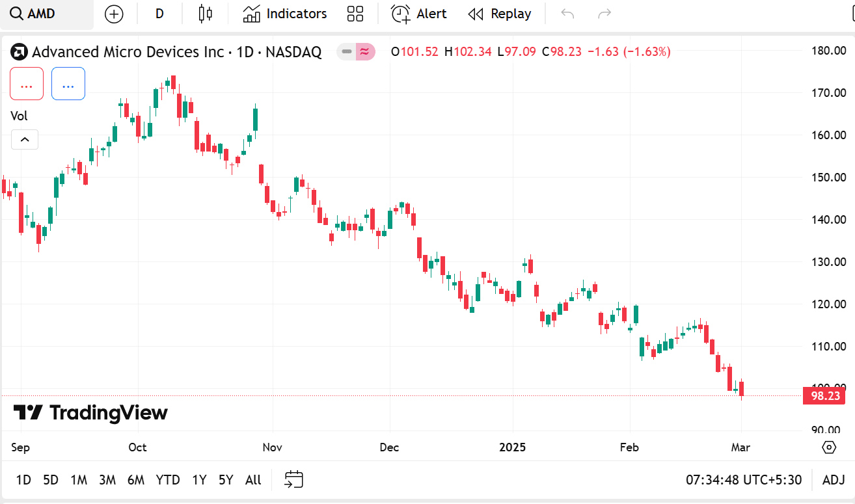
Task: Toggle the gray market status pill
Action: [346, 52]
